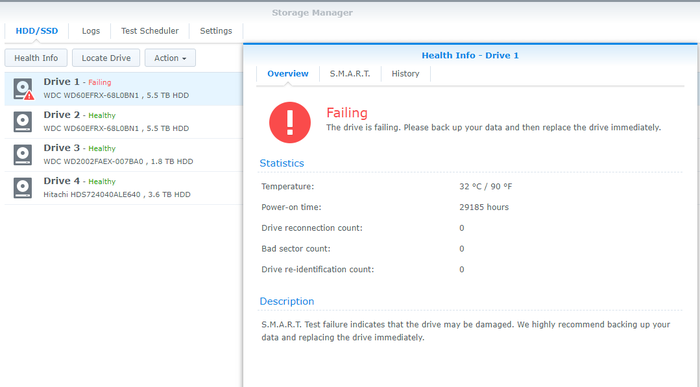Click the Health Info button
Viewport: 700px width, 387px height.
click(36, 58)
